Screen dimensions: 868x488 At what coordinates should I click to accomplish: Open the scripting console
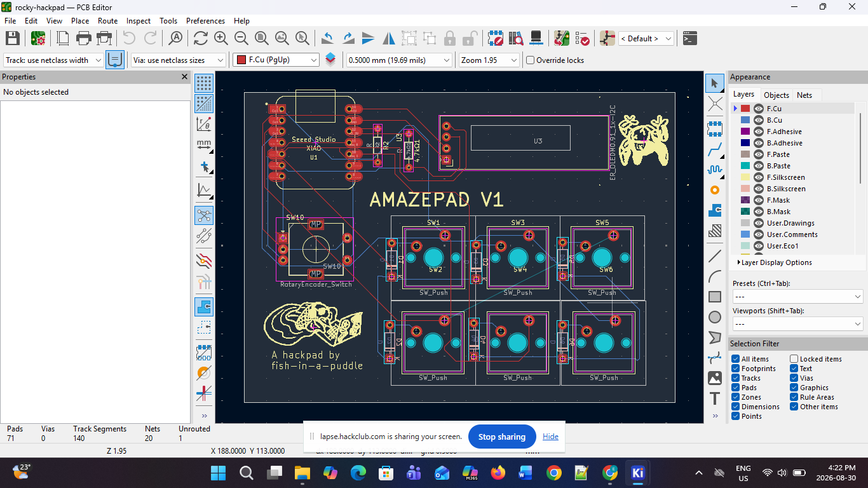(689, 38)
